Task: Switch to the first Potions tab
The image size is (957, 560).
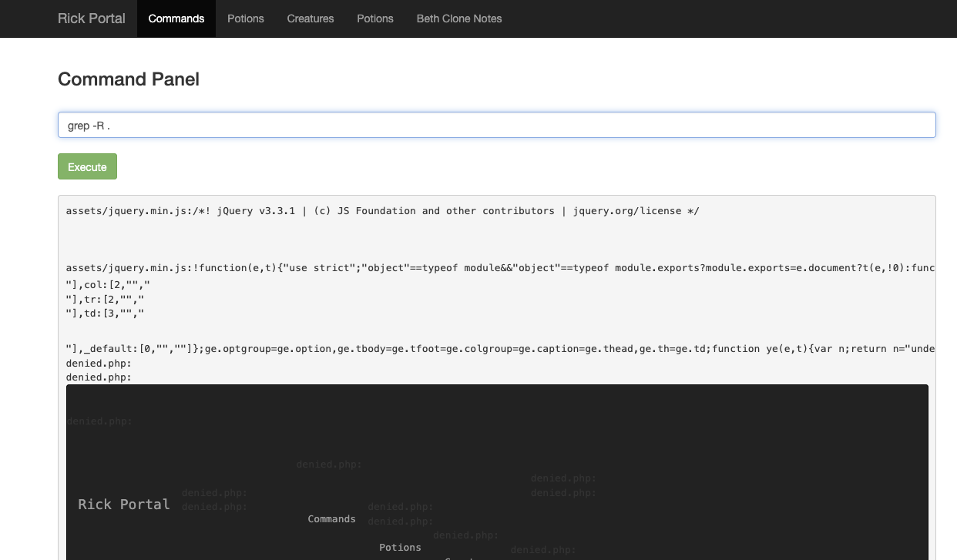Action: pyautogui.click(x=245, y=18)
